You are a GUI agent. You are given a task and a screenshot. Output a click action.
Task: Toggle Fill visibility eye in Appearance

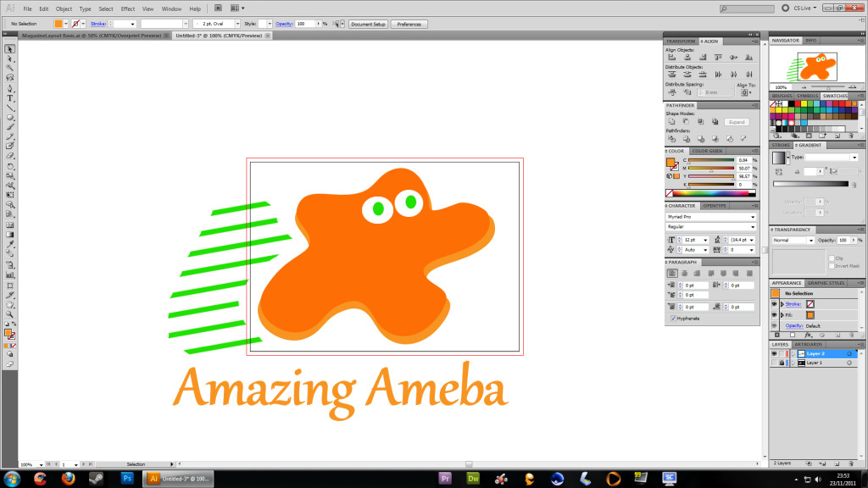[775, 315]
